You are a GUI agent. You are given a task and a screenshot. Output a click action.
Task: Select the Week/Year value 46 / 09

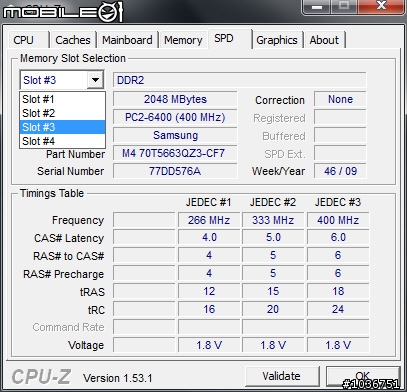(x=340, y=171)
